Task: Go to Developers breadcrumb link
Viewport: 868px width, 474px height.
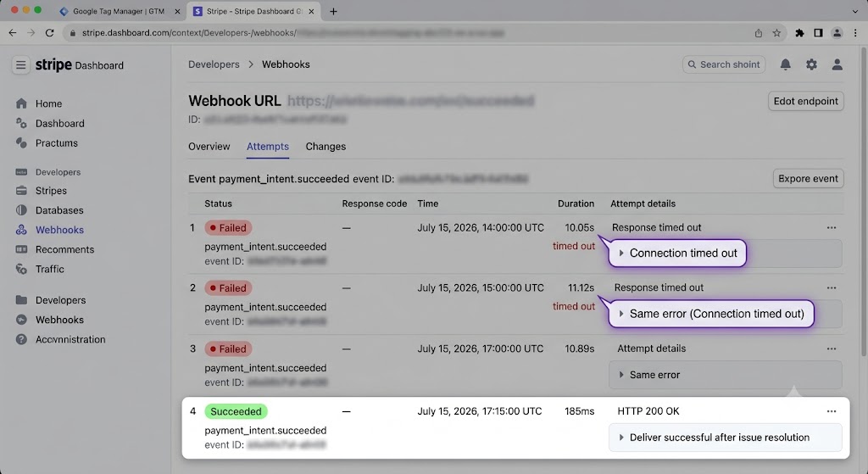Action: [x=214, y=64]
